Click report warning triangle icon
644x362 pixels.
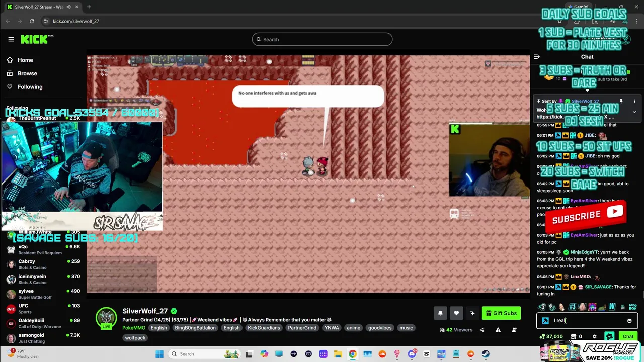[498, 330]
